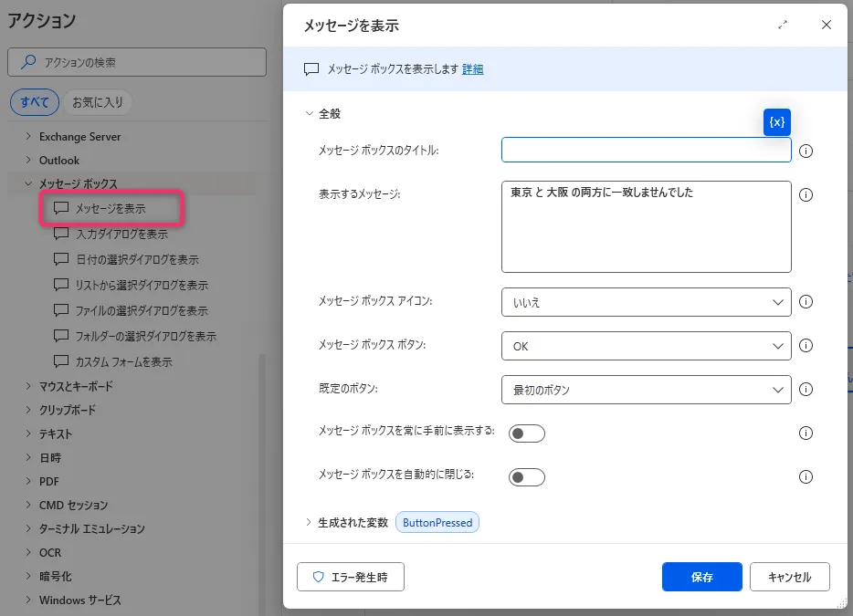Enable メッセージ ボックスを常に手前に表示する toggle
Viewport: 853px width, 616px height.
(527, 433)
